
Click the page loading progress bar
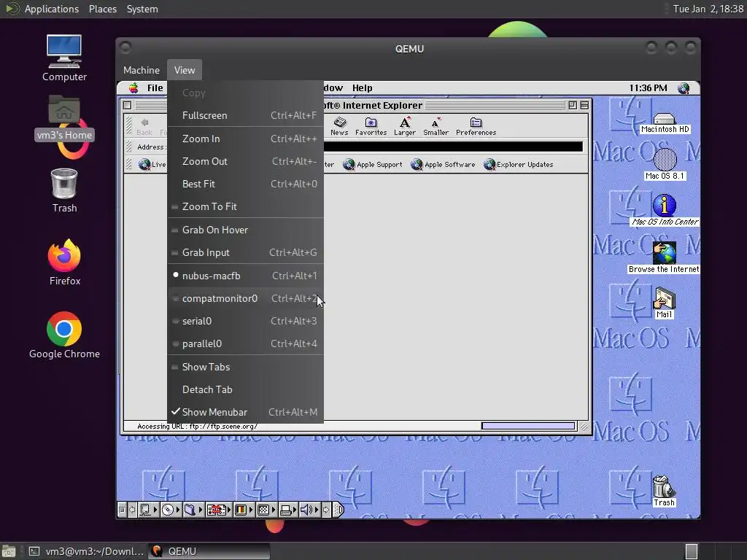tap(528, 426)
